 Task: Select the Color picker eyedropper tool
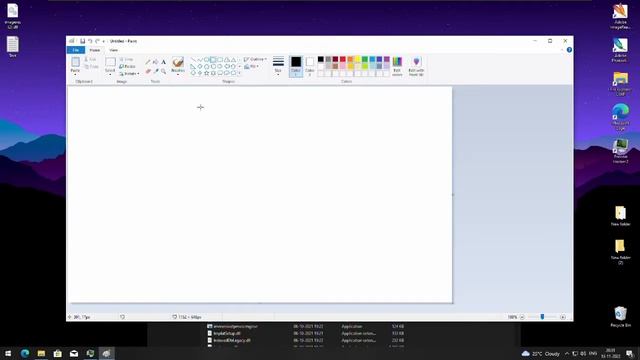156,71
